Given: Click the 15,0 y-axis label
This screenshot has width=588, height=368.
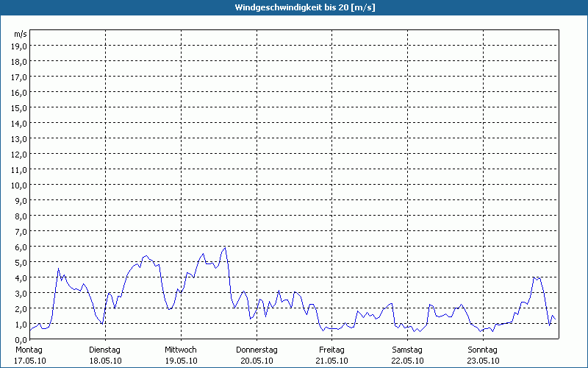Looking at the screenshot, I should coord(19,107).
